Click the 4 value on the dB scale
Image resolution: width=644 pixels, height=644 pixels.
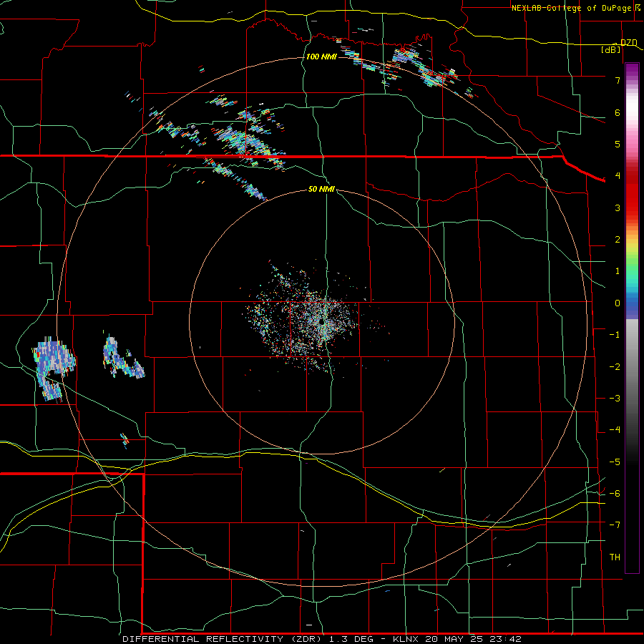(x=618, y=176)
